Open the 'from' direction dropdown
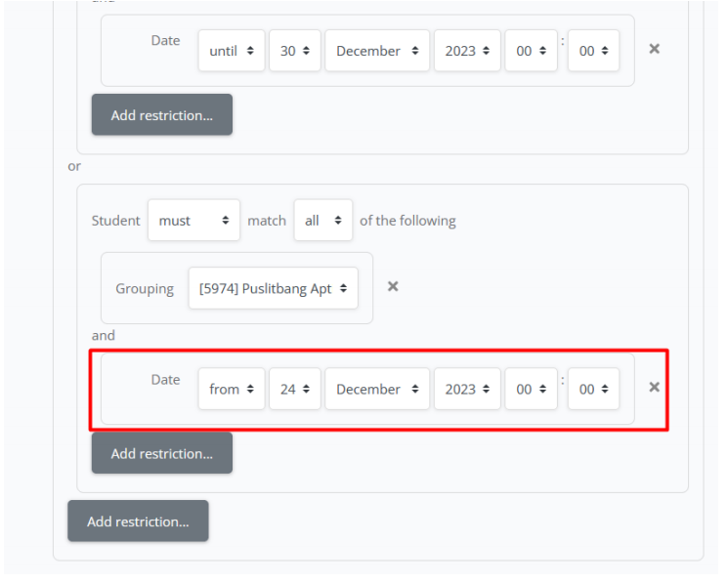Image resolution: width=728 pixels, height=584 pixels. [232, 389]
